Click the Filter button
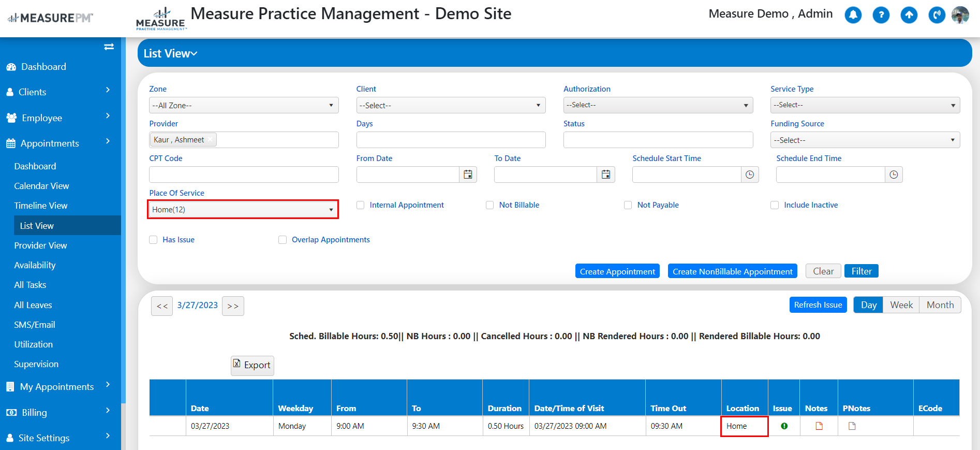The image size is (980, 450). [x=862, y=271]
